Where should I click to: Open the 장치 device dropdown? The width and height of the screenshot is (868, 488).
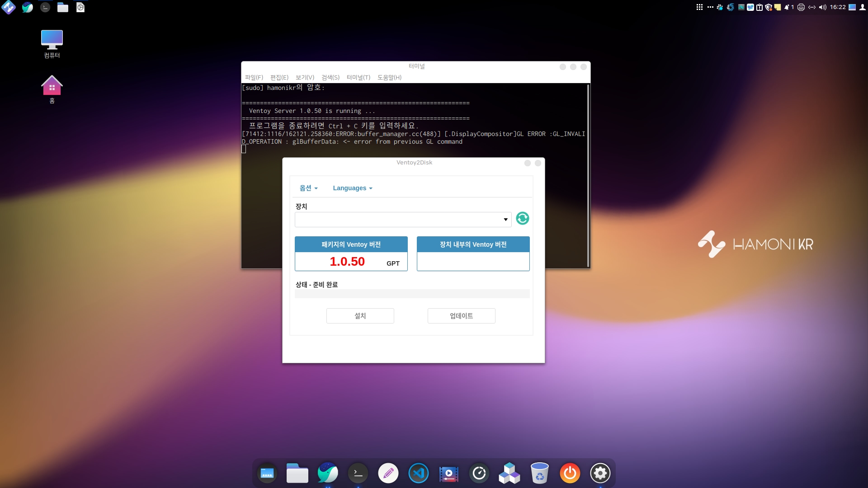pos(403,220)
